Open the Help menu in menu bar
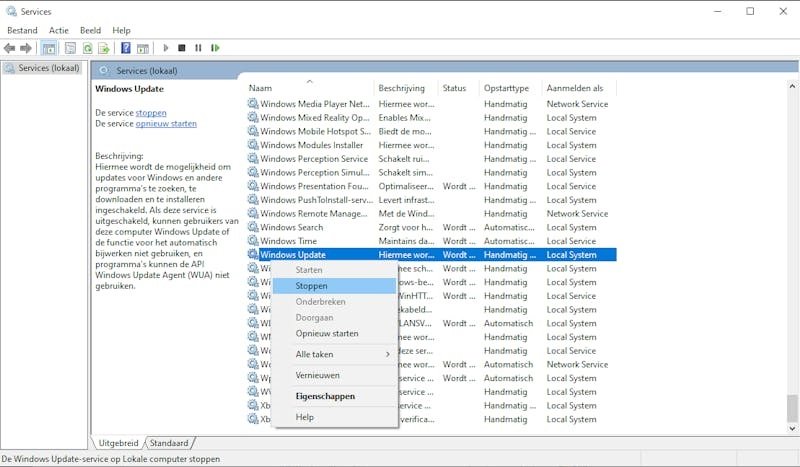The image size is (800, 467). click(121, 31)
